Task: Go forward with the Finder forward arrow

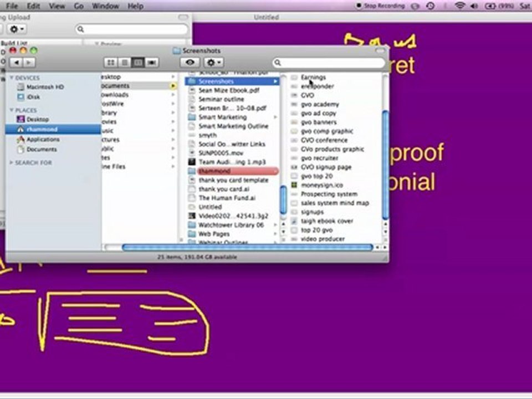Action: point(29,63)
